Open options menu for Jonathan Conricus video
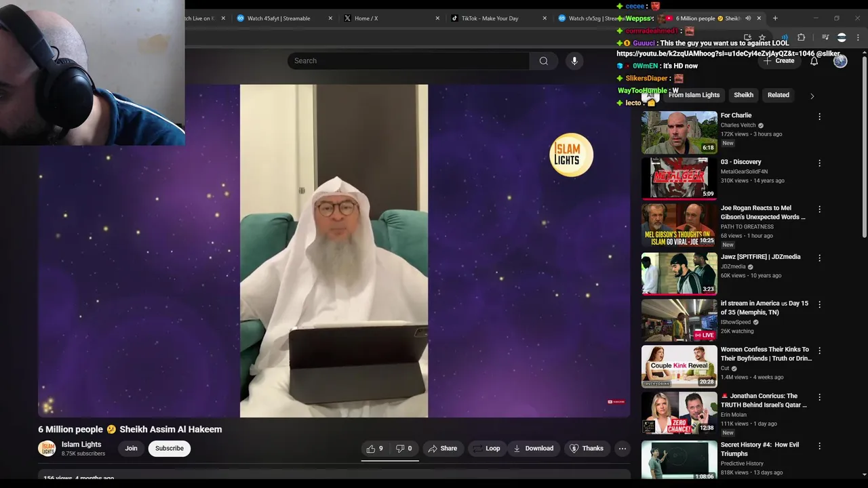Screen dimensions: 868x488 coord(819,397)
